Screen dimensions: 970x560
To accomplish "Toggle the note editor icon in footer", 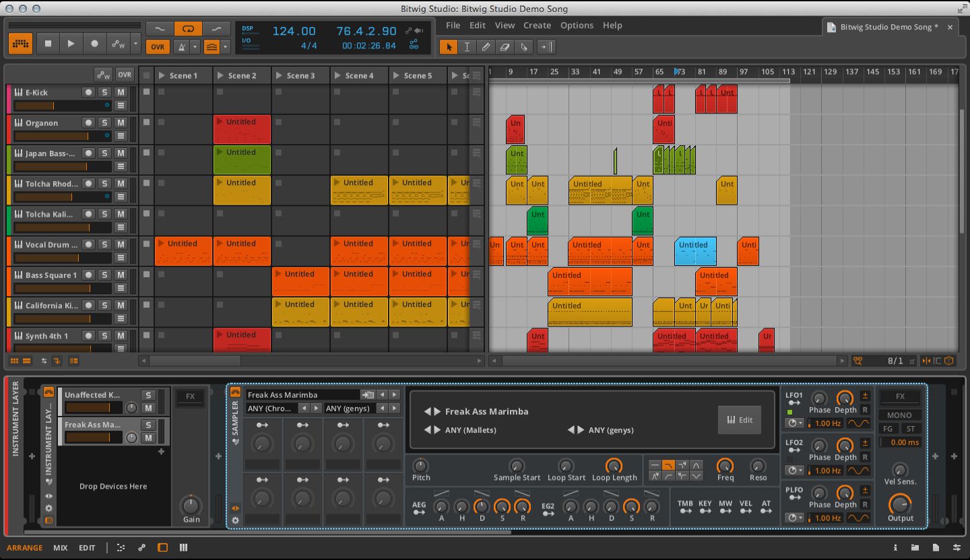I will click(121, 548).
